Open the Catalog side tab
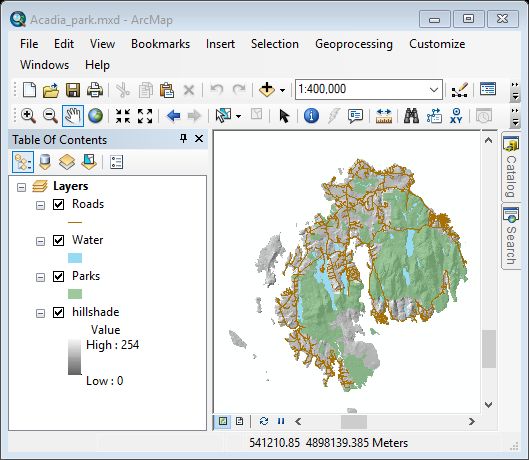Screen dimensions: 529x460 510,167
